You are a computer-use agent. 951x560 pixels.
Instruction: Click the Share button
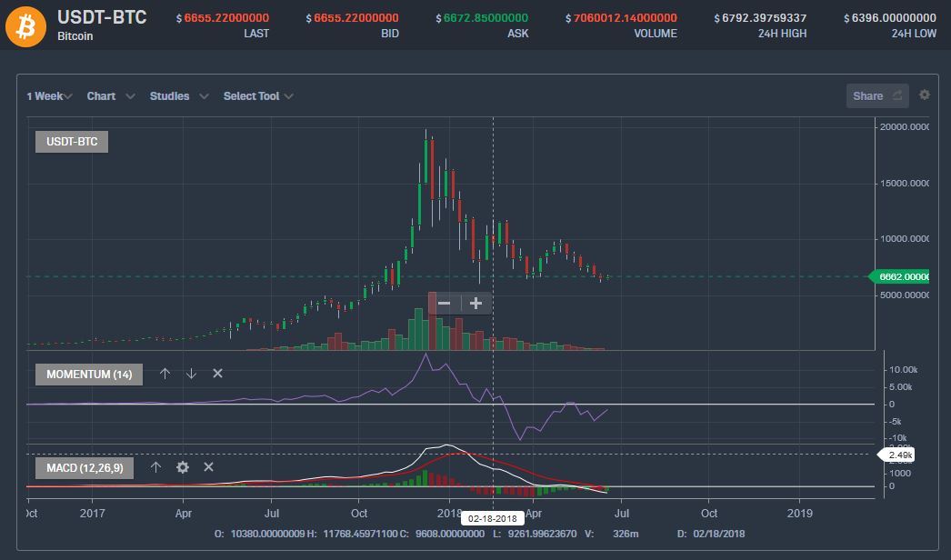click(x=877, y=95)
